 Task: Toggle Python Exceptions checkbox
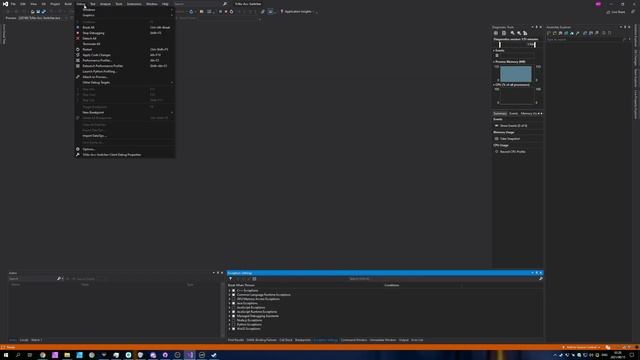(233, 324)
